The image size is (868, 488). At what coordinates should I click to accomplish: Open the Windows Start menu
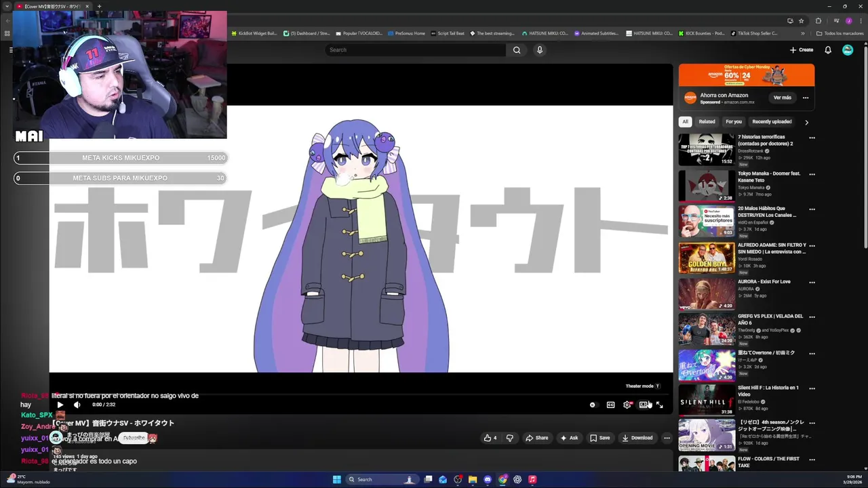tap(337, 479)
